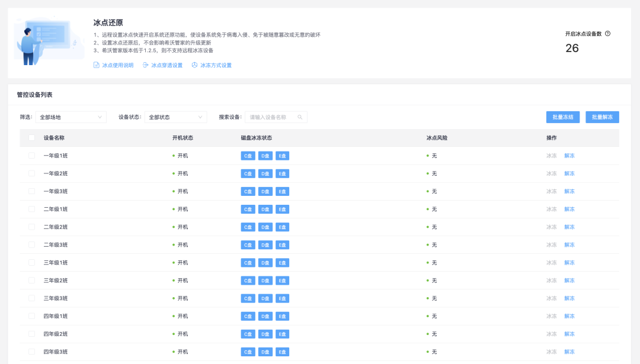Click the D盘 tag for 三年级1班
The width and height of the screenshot is (640, 364).
pos(265,263)
